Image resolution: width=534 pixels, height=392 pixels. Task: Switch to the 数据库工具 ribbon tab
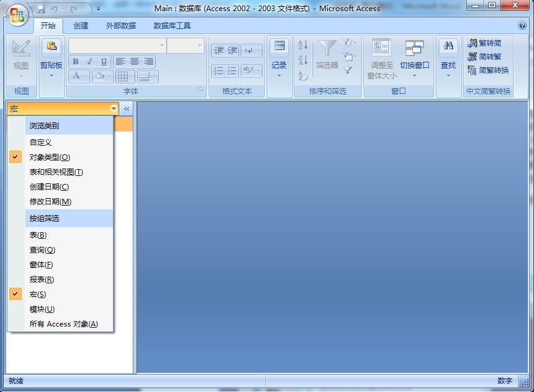click(x=172, y=25)
